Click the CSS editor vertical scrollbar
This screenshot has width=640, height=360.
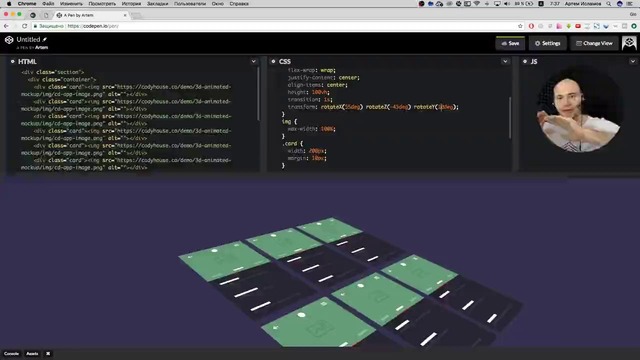(510, 118)
